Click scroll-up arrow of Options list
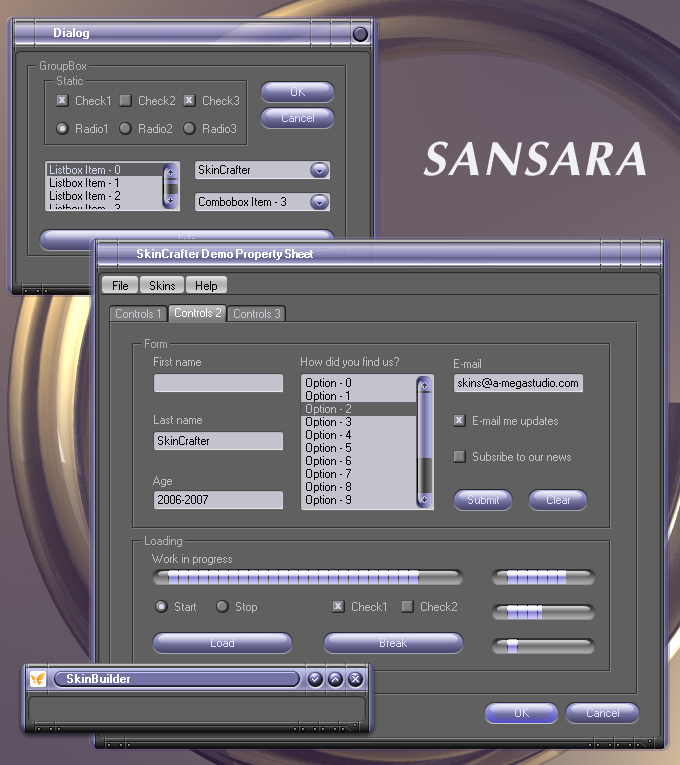 tap(424, 385)
